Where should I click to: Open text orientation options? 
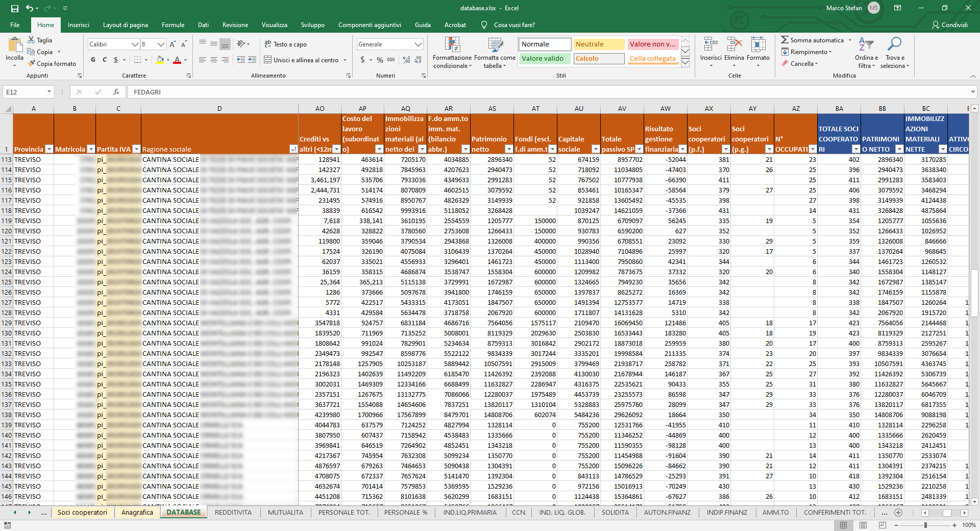coord(243,44)
